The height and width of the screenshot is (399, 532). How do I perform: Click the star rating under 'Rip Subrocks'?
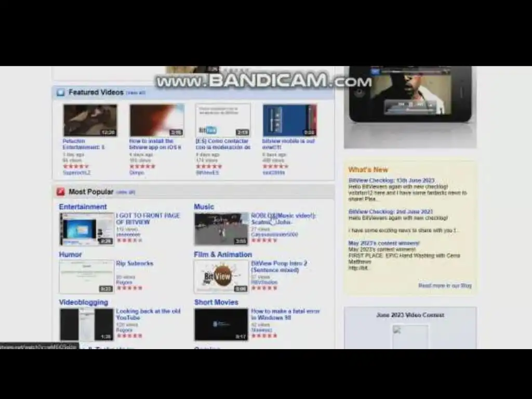pos(129,288)
